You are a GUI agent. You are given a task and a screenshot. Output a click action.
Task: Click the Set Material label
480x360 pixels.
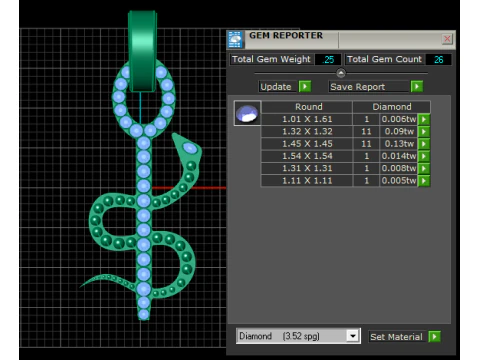[396, 337]
